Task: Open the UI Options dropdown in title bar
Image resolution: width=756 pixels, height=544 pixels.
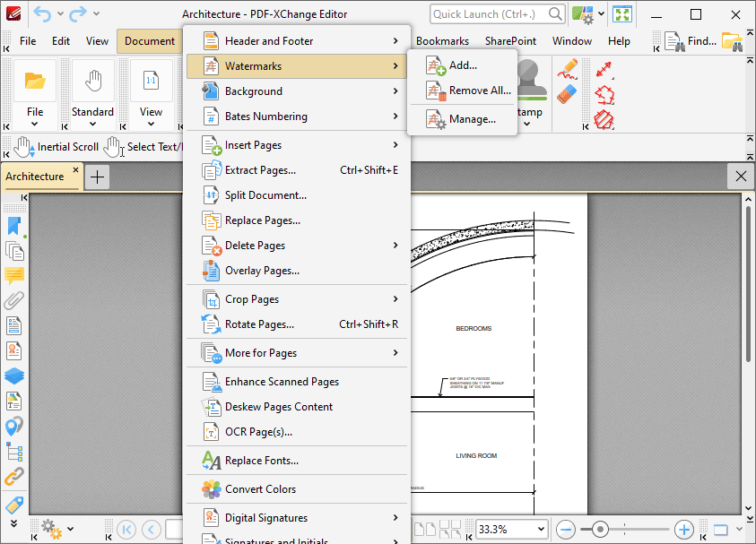Action: pyautogui.click(x=601, y=13)
